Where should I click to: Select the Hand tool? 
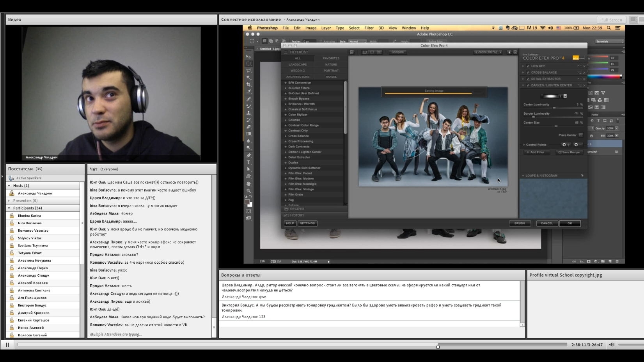tap(248, 184)
